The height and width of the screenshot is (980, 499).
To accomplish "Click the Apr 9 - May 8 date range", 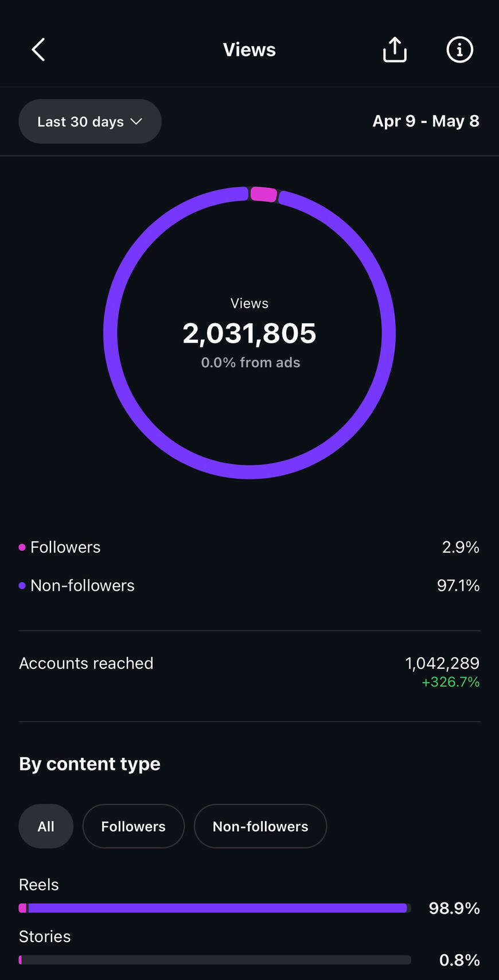I will click(x=426, y=121).
